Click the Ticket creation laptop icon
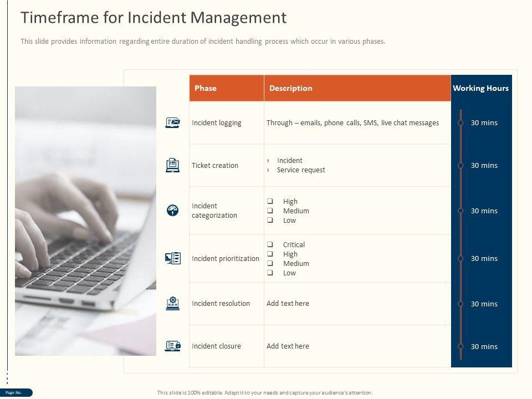Viewport: 532px width, 399px height. click(172, 165)
